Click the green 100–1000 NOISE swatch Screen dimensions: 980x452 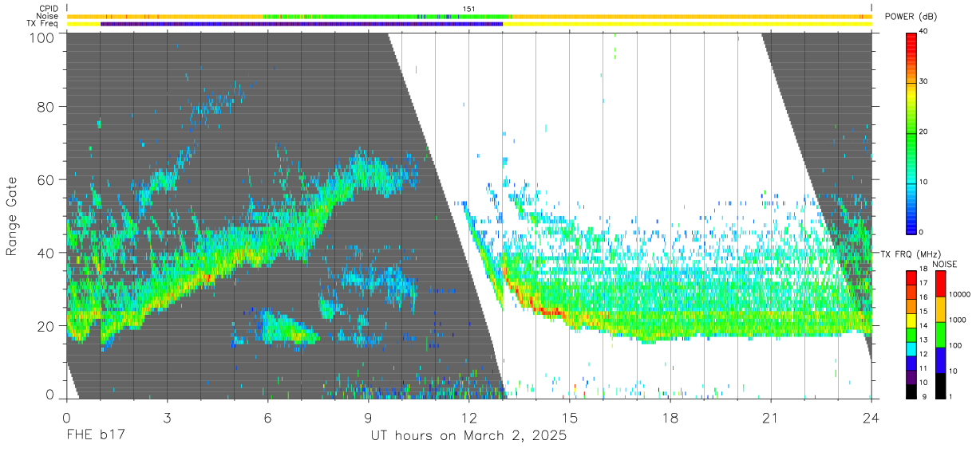tap(940, 334)
